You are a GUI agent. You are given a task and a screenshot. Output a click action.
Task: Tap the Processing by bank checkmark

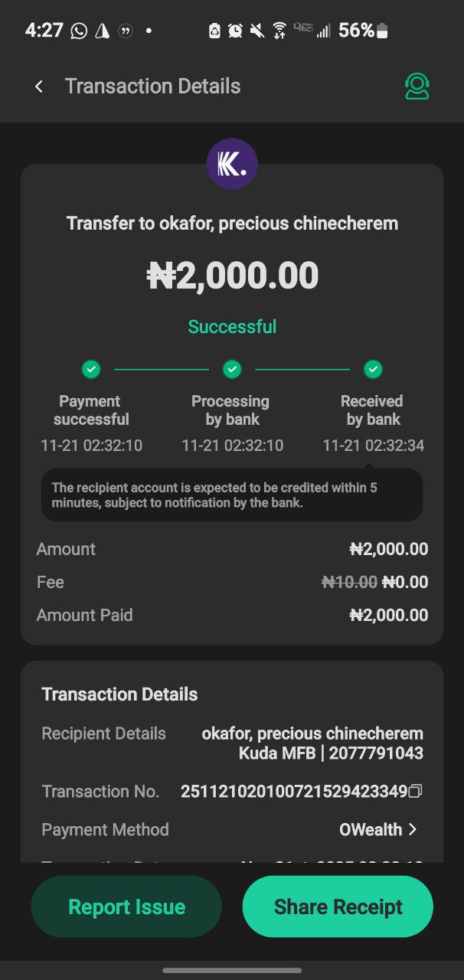click(232, 370)
